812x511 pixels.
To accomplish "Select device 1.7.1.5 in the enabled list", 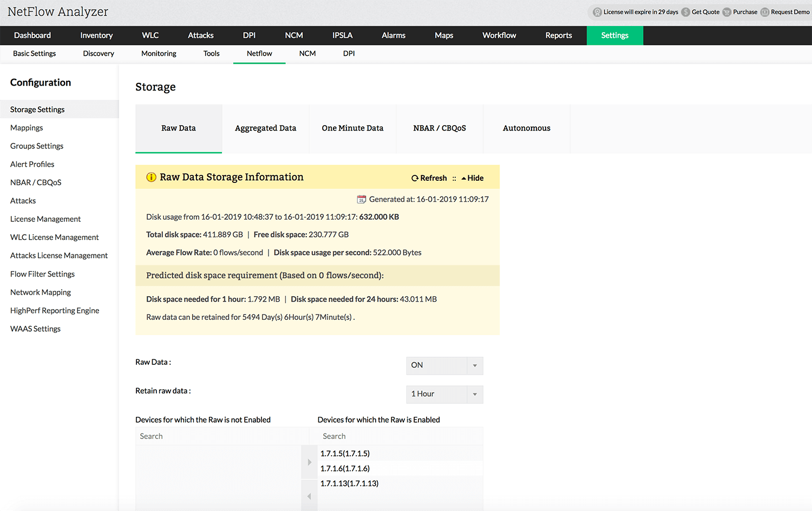I will coord(345,453).
